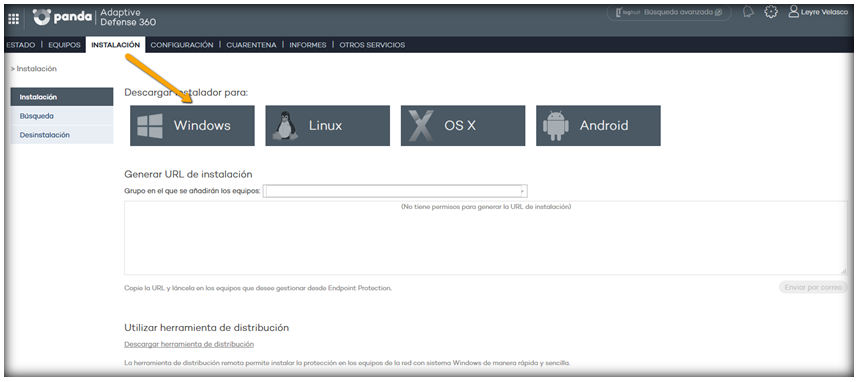The width and height of the screenshot is (859, 382).
Task: Click the Descargar instalador para heading
Action: tap(186, 93)
